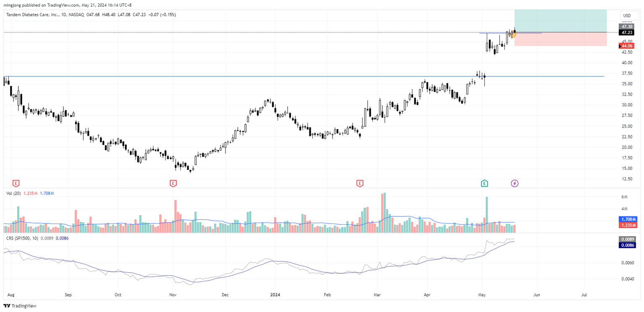Click the 47.23 last price label
Image resolution: width=644 pixels, height=312 pixels.
pyautogui.click(x=626, y=32)
